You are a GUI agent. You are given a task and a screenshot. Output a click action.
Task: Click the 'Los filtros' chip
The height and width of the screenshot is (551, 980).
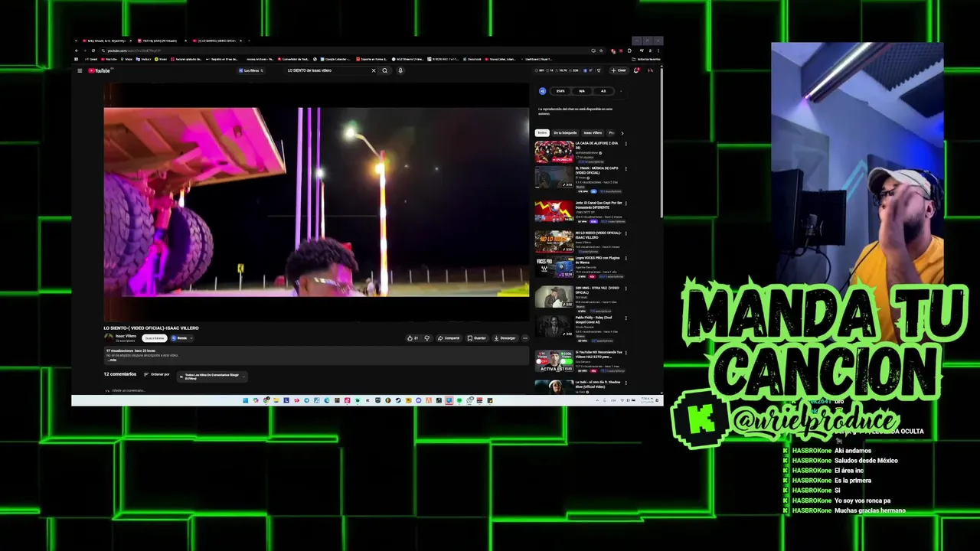(251, 70)
